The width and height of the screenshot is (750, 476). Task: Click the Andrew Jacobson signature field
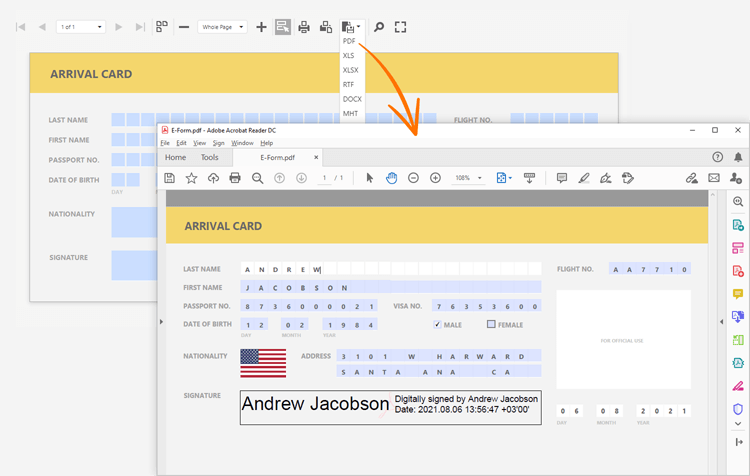tap(390, 407)
